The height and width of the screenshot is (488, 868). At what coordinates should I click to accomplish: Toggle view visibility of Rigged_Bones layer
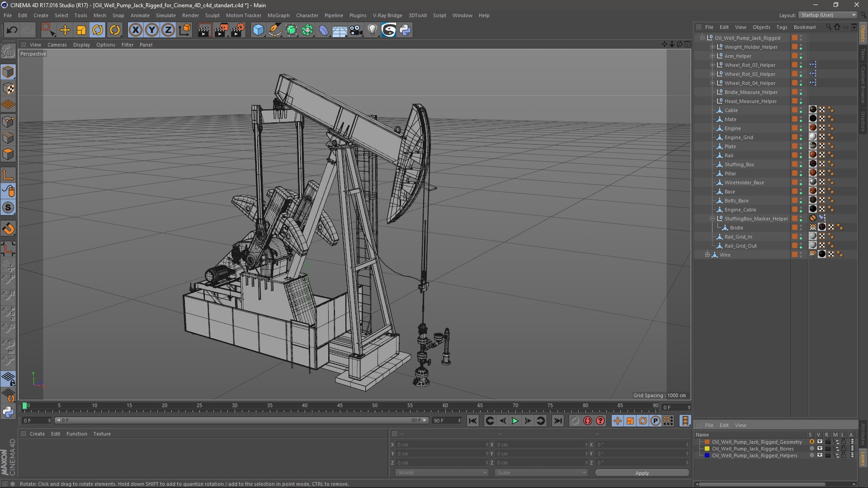(820, 449)
